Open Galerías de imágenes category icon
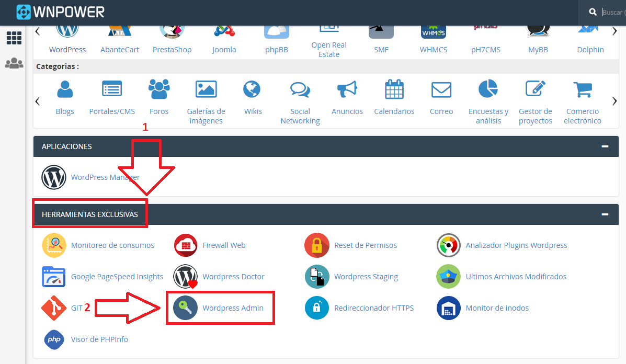Screen dimensions: 626x364 [x=206, y=89]
